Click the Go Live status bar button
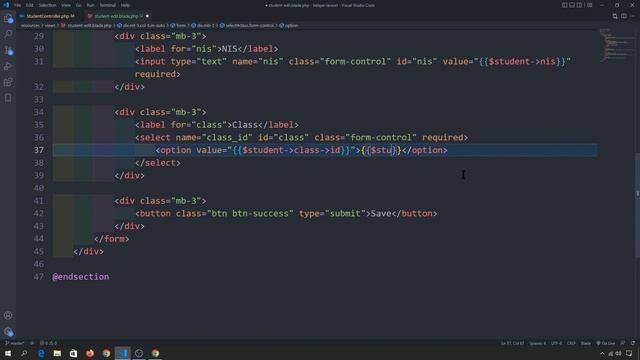The width and height of the screenshot is (640, 360). [x=606, y=343]
